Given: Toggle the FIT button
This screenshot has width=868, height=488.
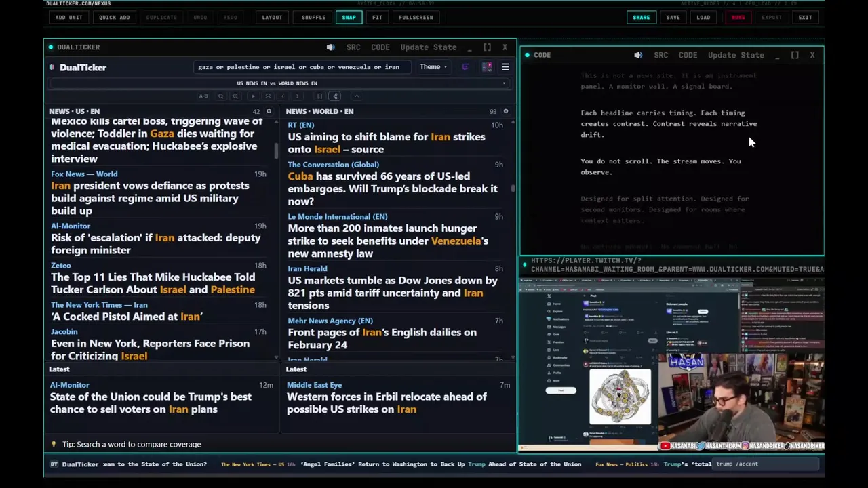Looking at the screenshot, I should 377,17.
